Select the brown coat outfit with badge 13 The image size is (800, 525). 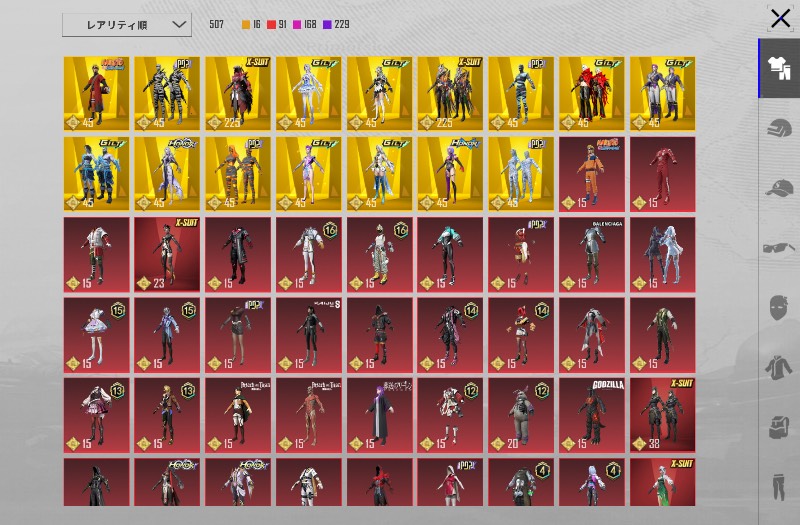[167, 415]
